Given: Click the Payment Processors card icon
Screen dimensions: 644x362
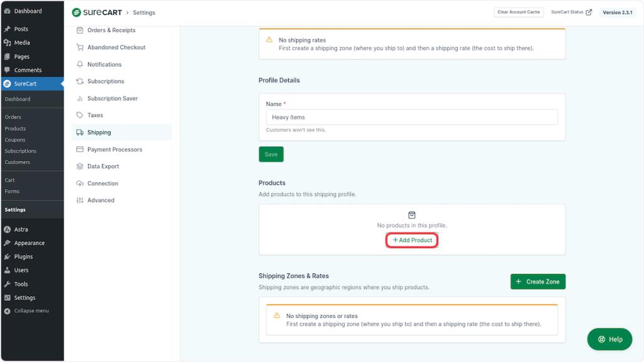Looking at the screenshot, I should [80, 150].
